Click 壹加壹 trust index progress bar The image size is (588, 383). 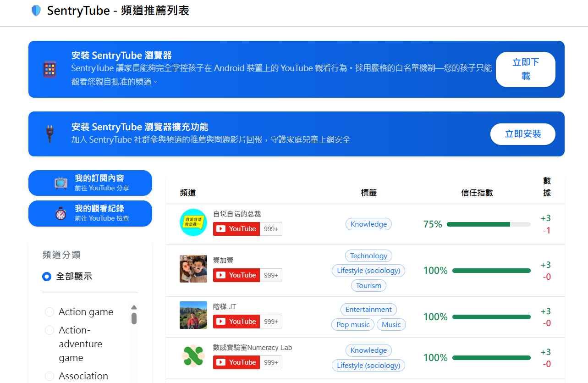pos(491,271)
